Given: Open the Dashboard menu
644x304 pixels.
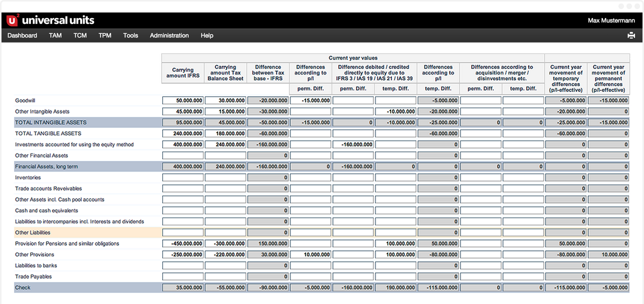Looking at the screenshot, I should point(23,35).
